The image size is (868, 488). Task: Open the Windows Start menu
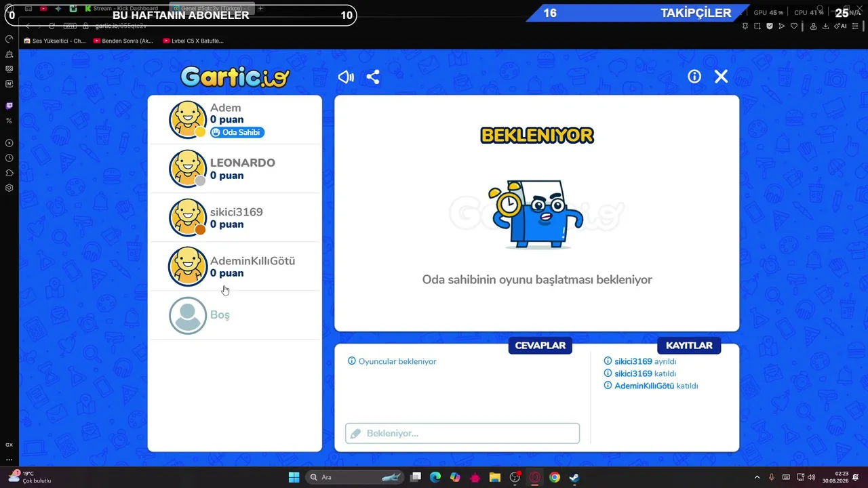[294, 477]
